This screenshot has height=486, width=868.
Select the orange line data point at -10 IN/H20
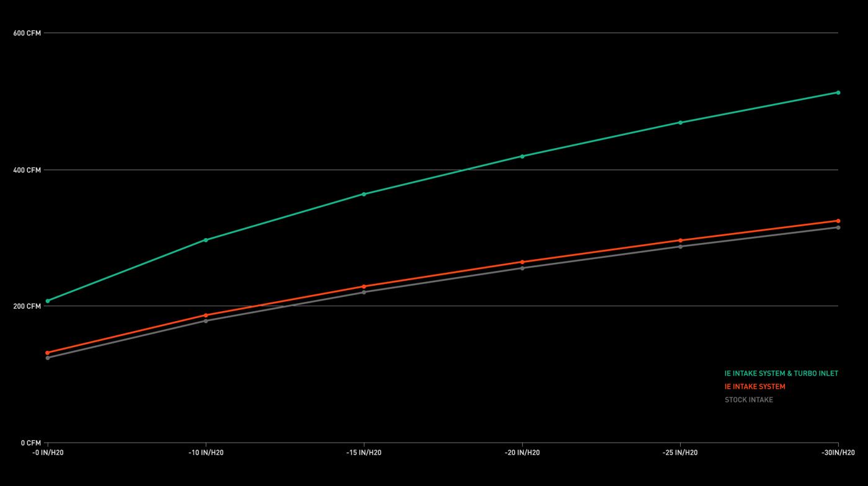click(206, 315)
